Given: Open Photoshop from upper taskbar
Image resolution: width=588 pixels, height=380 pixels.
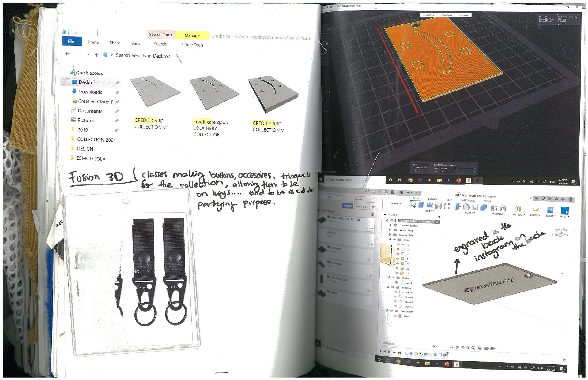Looking at the screenshot, I should (449, 180).
